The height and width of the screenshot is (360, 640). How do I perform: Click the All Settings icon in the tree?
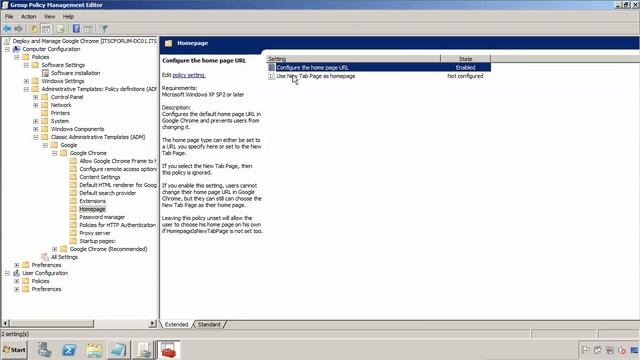(x=45, y=257)
